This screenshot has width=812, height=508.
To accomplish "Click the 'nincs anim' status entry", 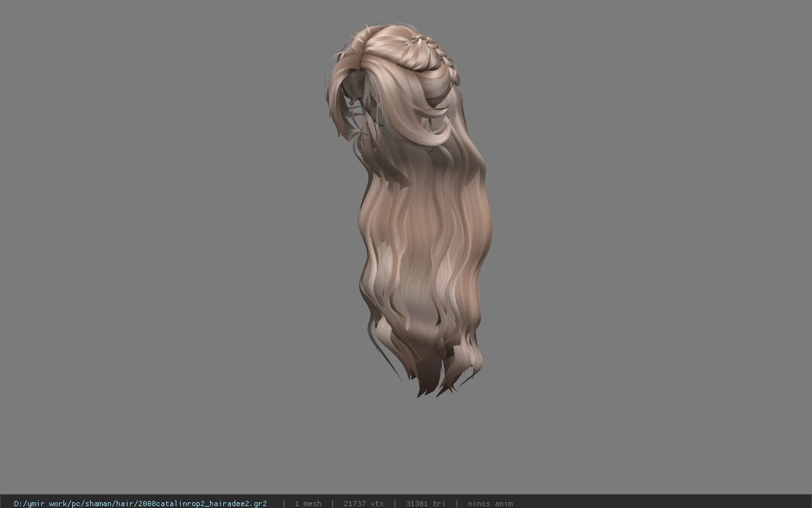I will (490, 504).
